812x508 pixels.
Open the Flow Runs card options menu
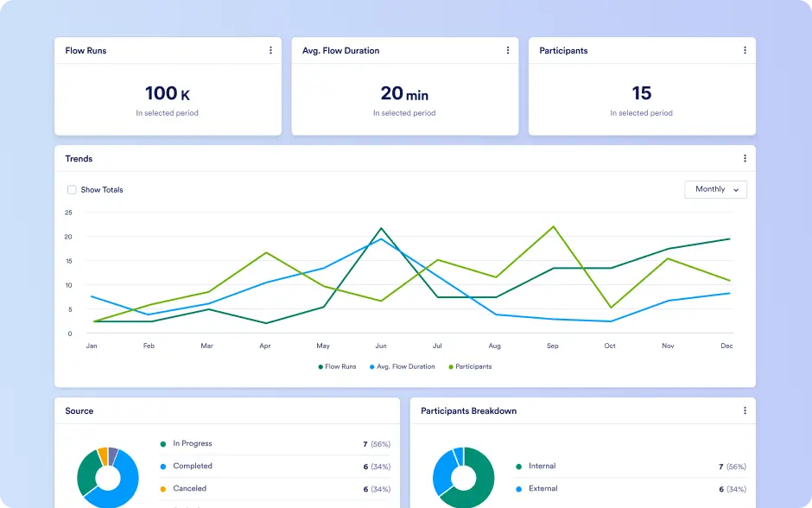coord(270,50)
